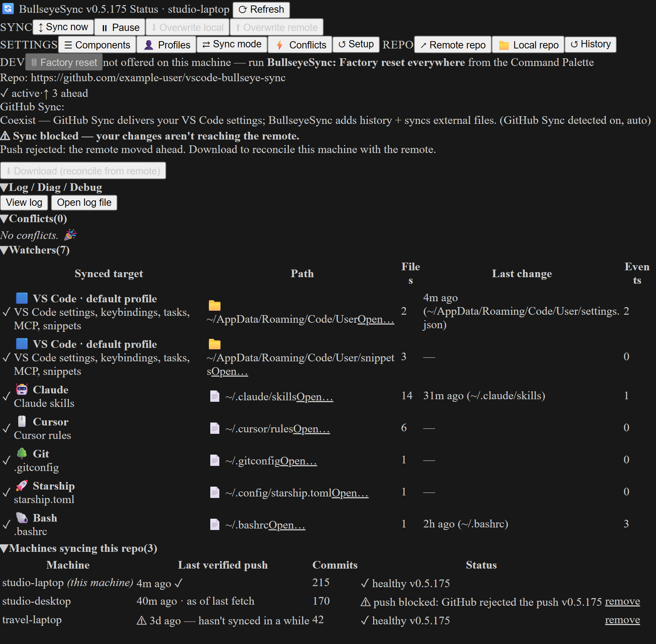Image resolution: width=656 pixels, height=644 pixels.
Task: Open the ~/.gitconfig path link
Action: tap(298, 461)
